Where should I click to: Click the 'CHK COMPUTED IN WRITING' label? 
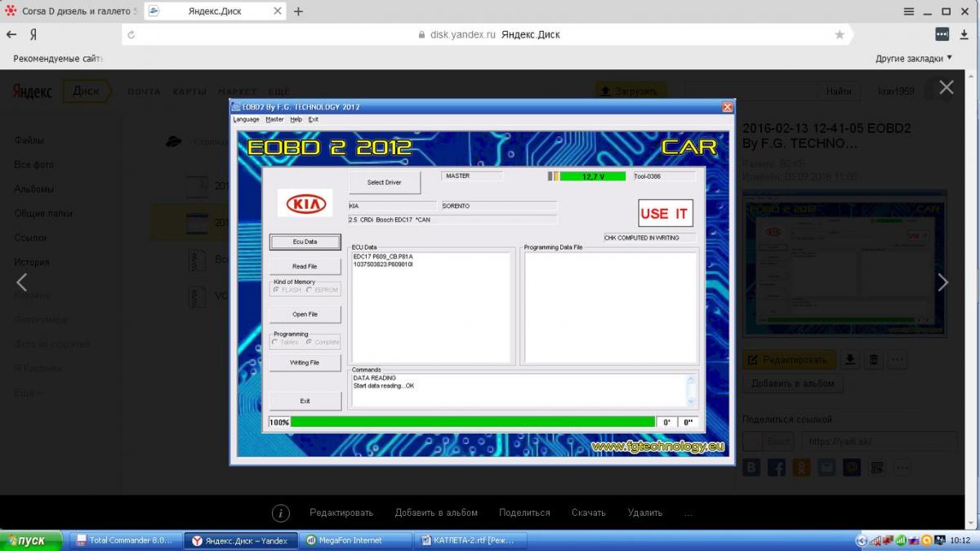point(648,238)
